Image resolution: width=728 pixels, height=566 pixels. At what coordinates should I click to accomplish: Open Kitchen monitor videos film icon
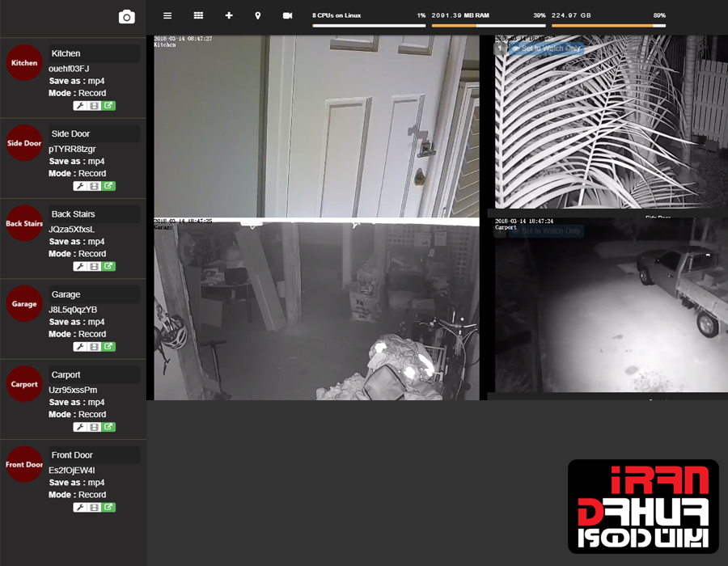[x=95, y=106]
